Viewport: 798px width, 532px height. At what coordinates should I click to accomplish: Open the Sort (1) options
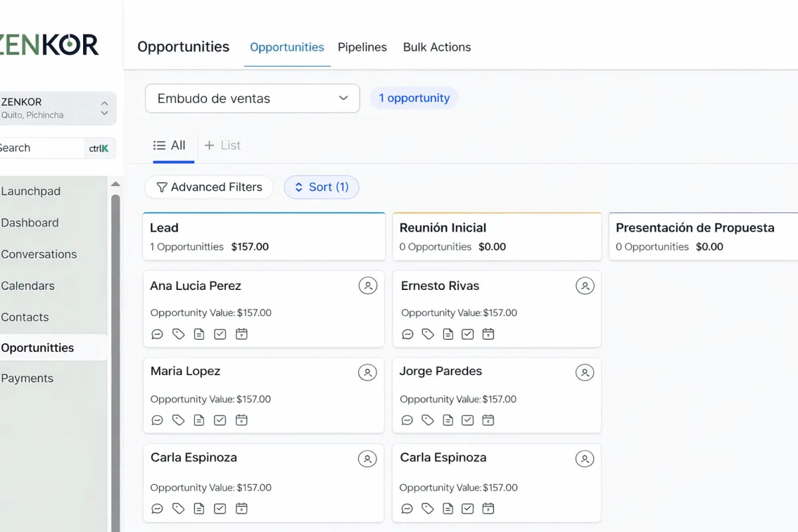321,188
